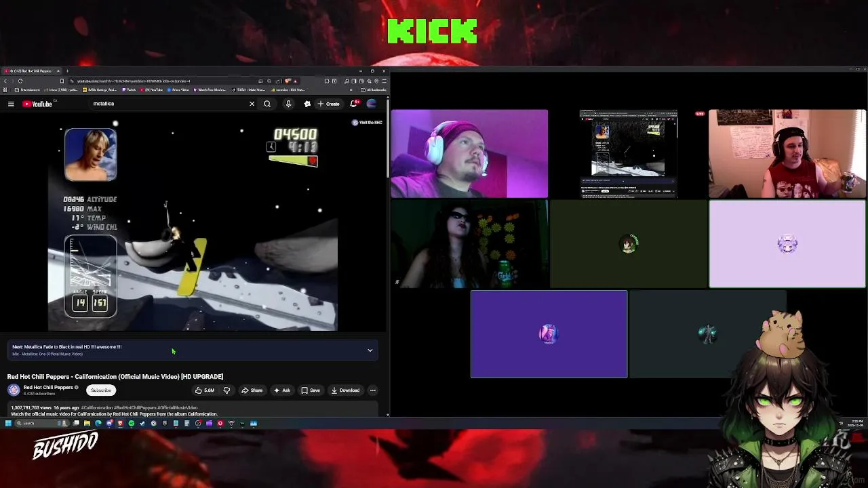Save the video to a playlist
This screenshot has height=488, width=868.
[311, 390]
